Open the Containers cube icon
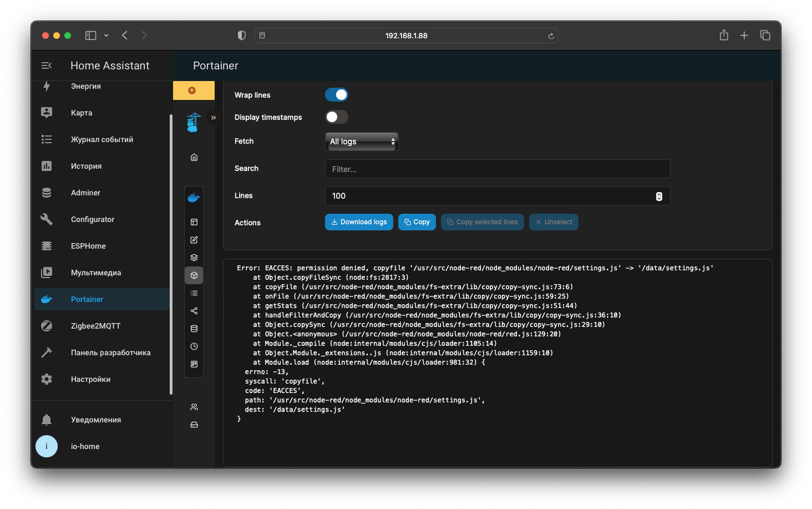The width and height of the screenshot is (812, 509). coord(194,275)
